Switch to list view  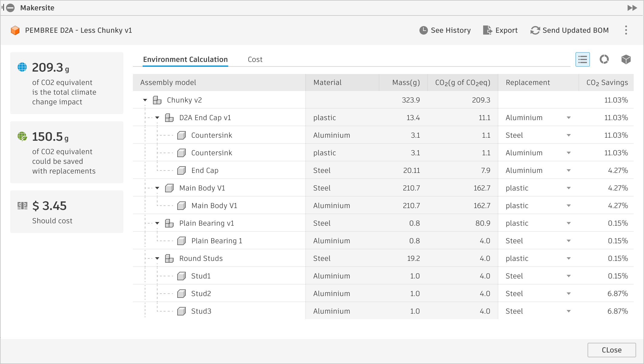click(583, 59)
